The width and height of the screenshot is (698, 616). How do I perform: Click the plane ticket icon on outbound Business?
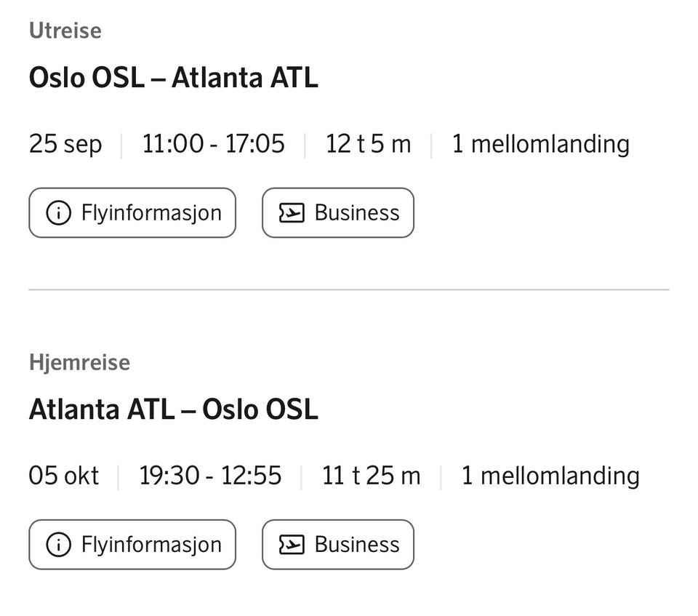[292, 212]
